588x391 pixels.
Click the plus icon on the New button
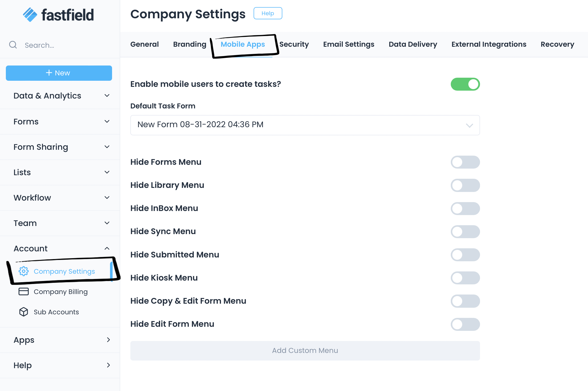pyautogui.click(x=49, y=73)
